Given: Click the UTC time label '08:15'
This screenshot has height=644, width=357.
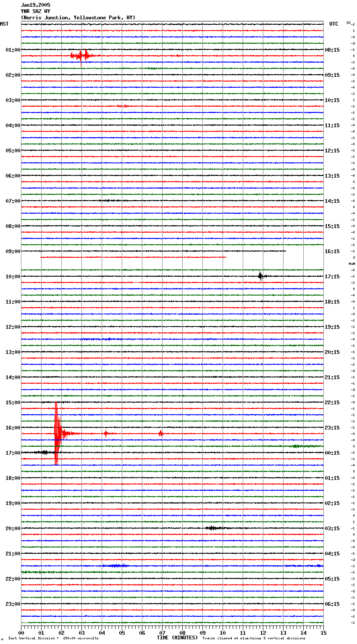Looking at the screenshot, I should (332, 50).
